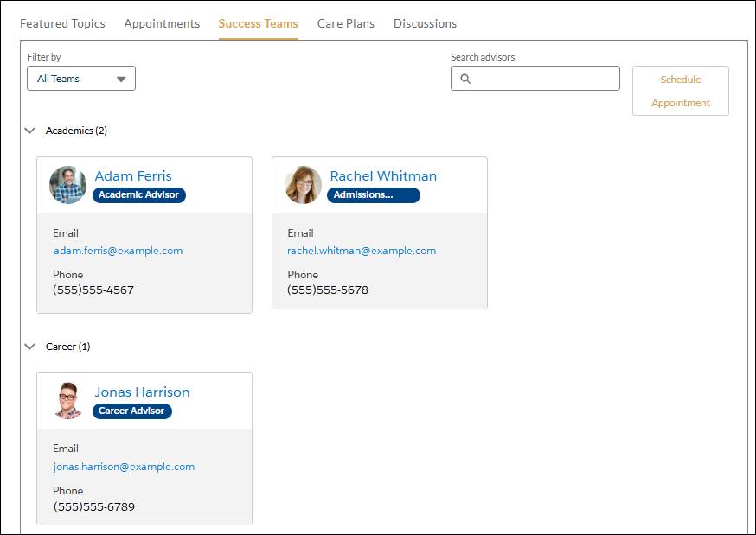Select phone number (555)555-4567
756x535 pixels.
pos(93,290)
